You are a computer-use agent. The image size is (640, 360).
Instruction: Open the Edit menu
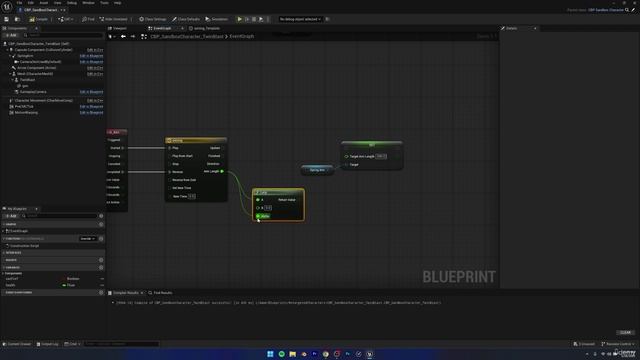(x=31, y=3)
